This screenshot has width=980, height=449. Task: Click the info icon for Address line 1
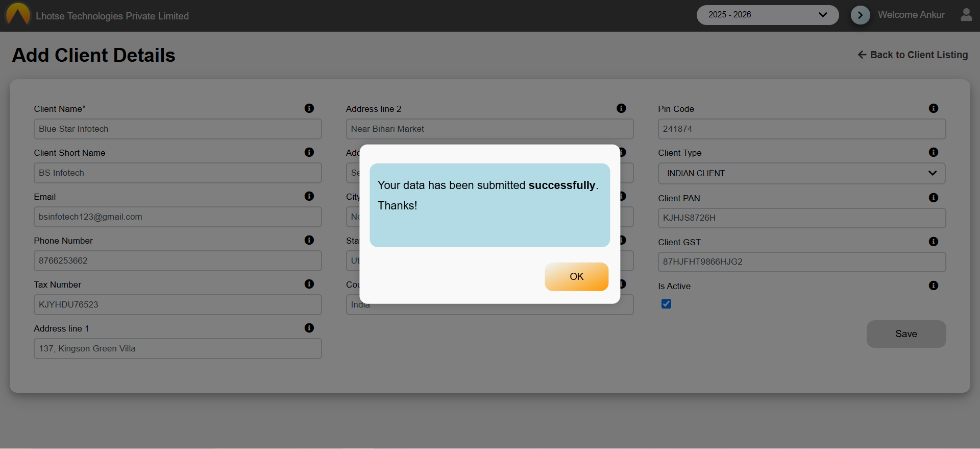[x=309, y=328]
